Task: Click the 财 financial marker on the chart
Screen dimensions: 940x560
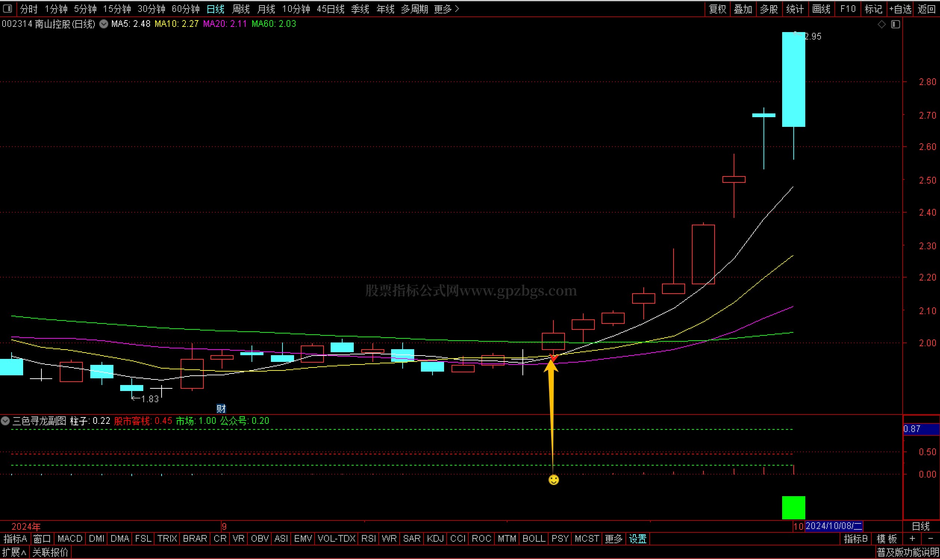Action: point(221,408)
